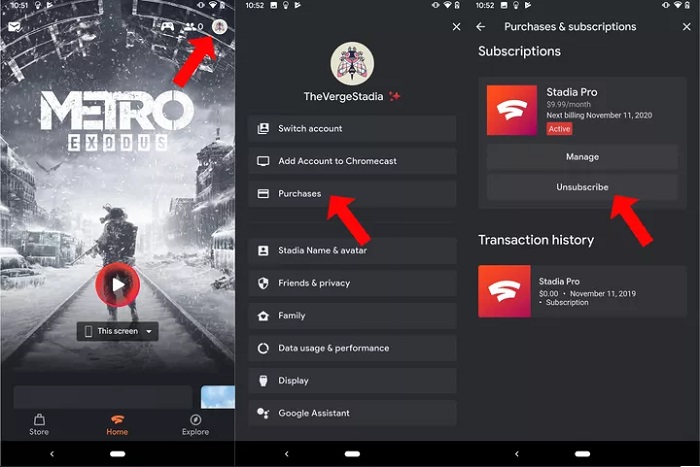Click the Active status badge
This screenshot has height=467, width=700.
559,129
